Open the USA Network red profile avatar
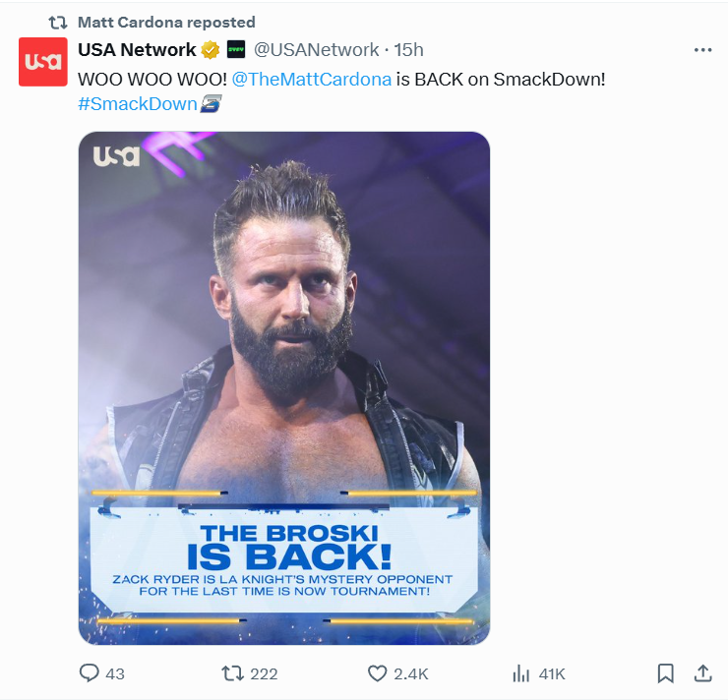This screenshot has width=728, height=700. pyautogui.click(x=43, y=61)
